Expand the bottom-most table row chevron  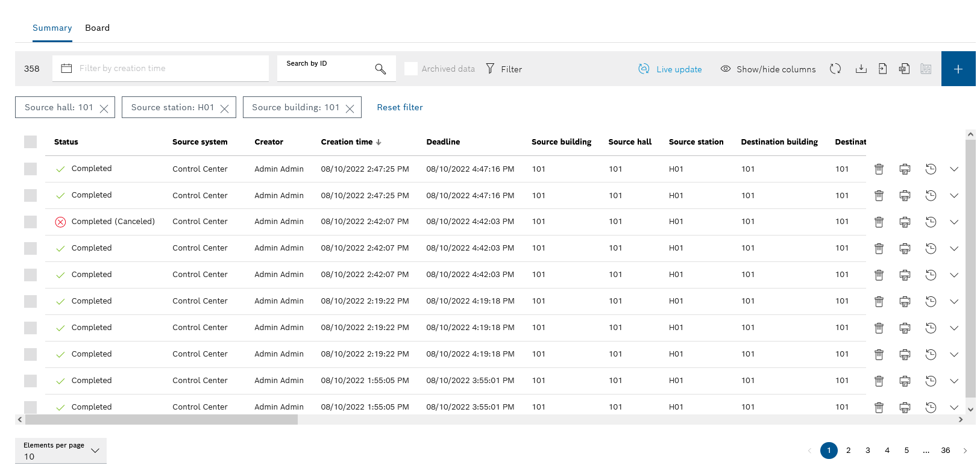point(954,408)
